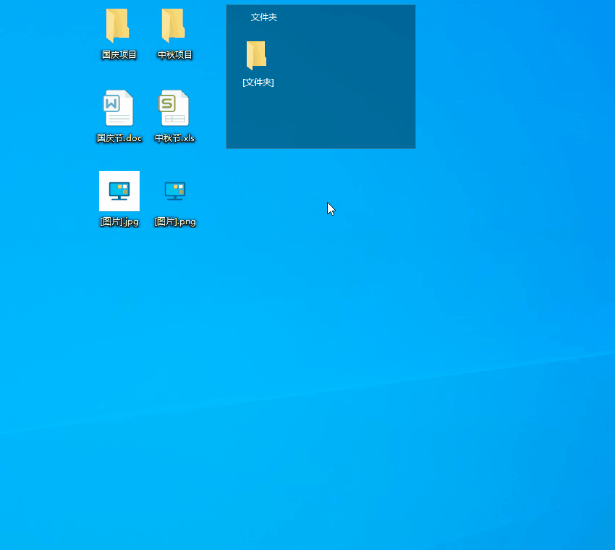Click the 中秋项目 folder name label
The height and width of the screenshot is (550, 615).
tap(175, 55)
